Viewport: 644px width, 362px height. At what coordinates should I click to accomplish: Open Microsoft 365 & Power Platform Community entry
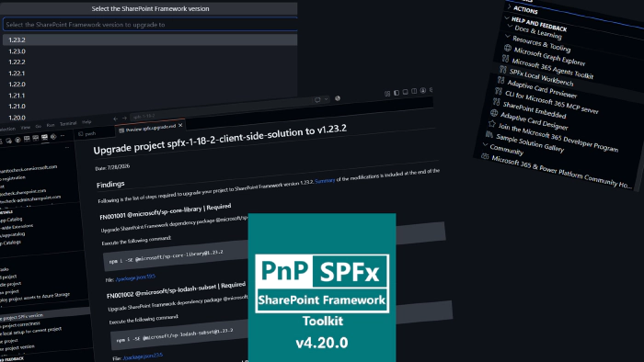(x=561, y=172)
